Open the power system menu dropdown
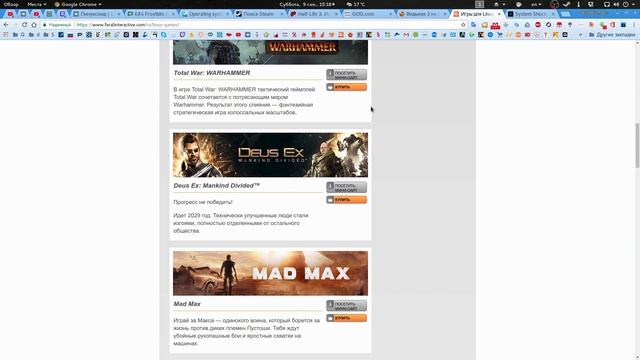 coord(629,4)
